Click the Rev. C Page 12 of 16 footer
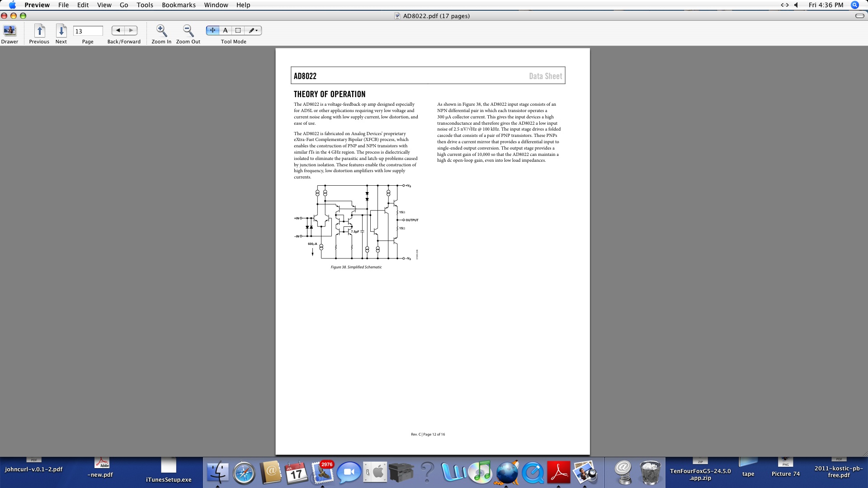 (428, 434)
